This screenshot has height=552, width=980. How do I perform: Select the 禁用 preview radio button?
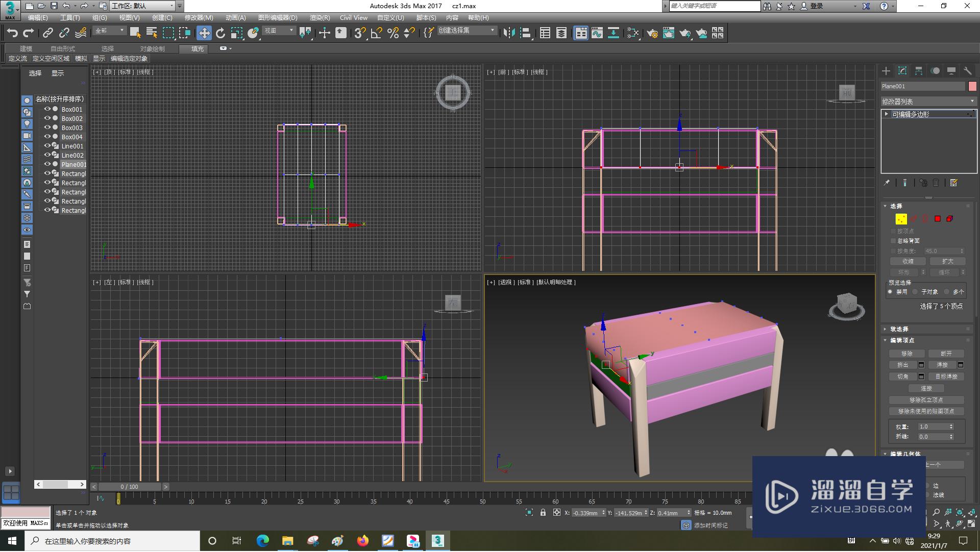890,292
